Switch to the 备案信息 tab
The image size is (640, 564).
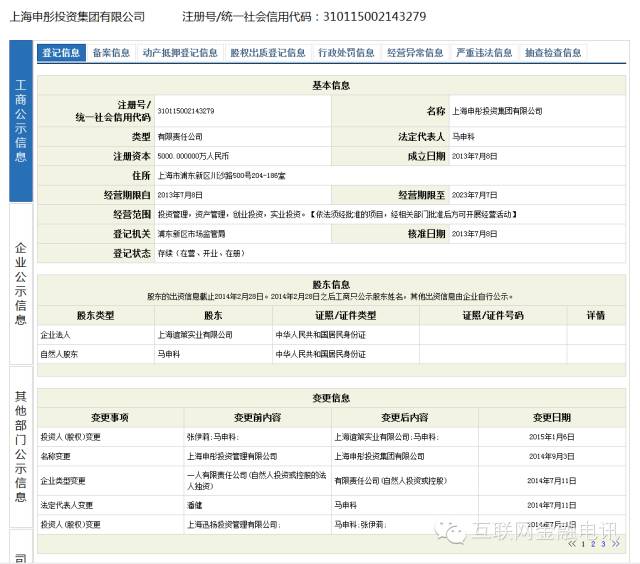click(111, 53)
